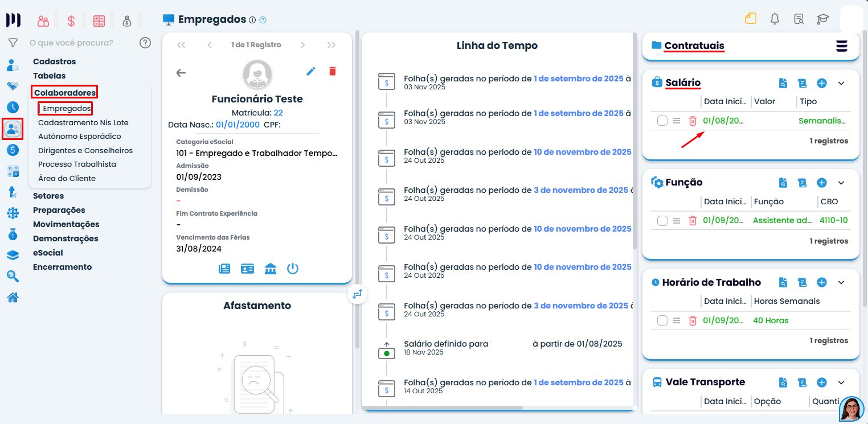Open search document icon in Horário de Trabalho
This screenshot has height=424, width=868.
[783, 282]
